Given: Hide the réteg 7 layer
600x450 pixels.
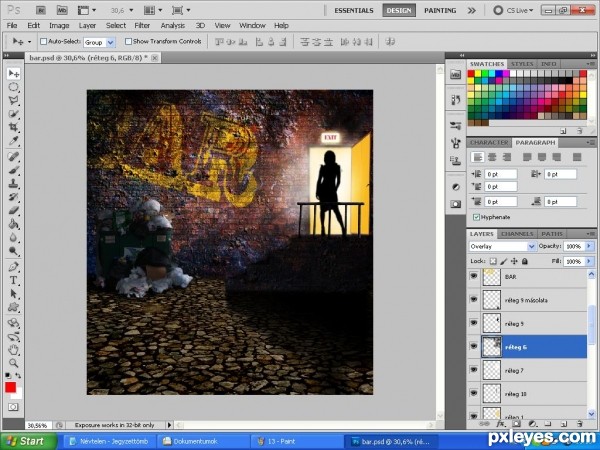Looking at the screenshot, I should click(x=474, y=370).
